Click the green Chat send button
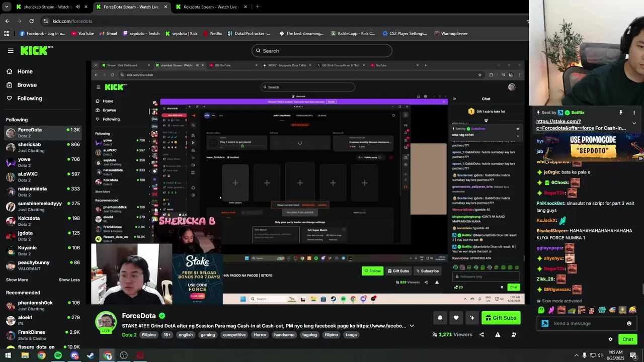This screenshot has height=362, width=644. point(627,339)
